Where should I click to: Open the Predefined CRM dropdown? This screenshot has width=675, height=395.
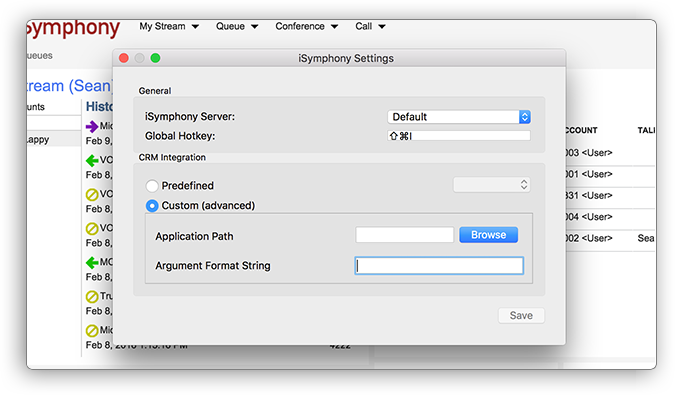click(491, 185)
